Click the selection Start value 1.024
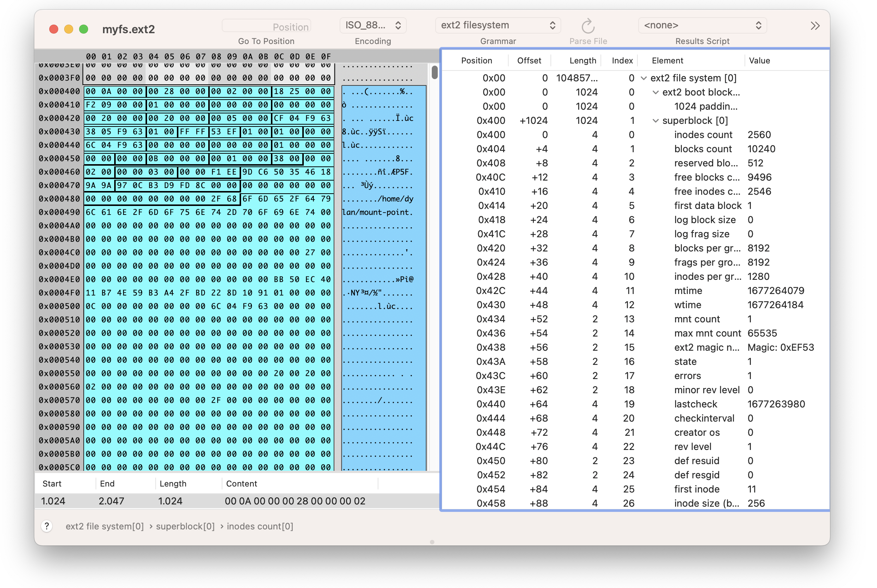 click(53, 501)
